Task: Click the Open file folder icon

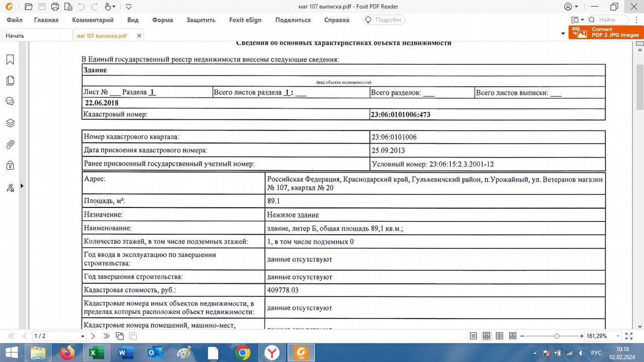Action: click(x=29, y=7)
